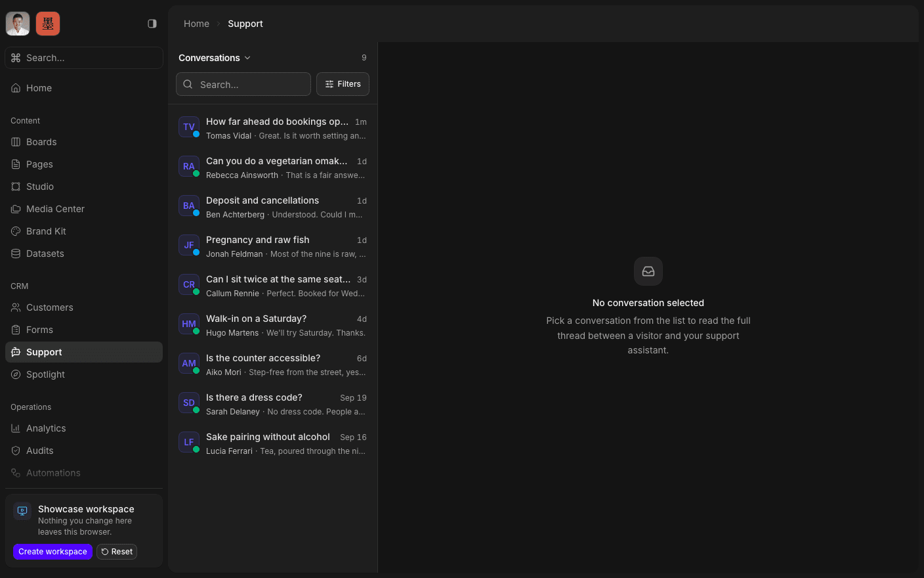Open the 'Is the counter accessible?' thread

tap(273, 365)
